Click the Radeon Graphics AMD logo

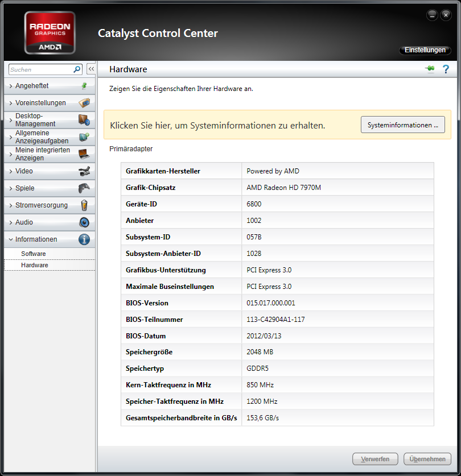click(x=50, y=33)
